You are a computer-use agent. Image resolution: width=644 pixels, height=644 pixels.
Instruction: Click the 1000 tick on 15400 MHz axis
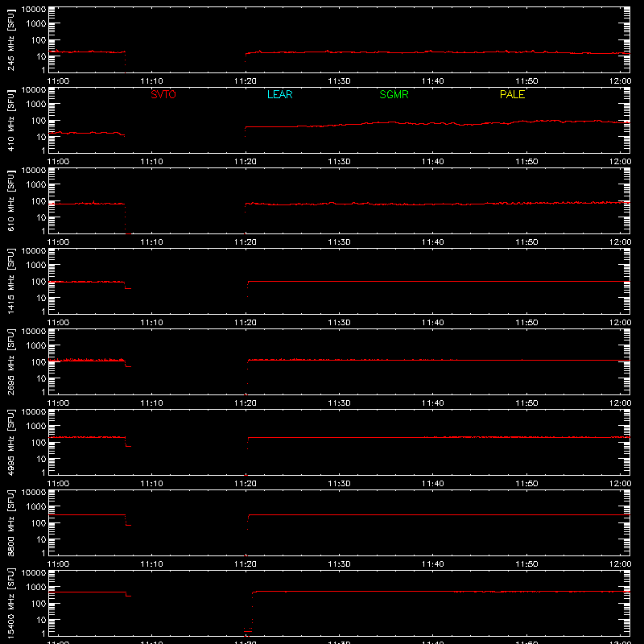click(x=36, y=588)
